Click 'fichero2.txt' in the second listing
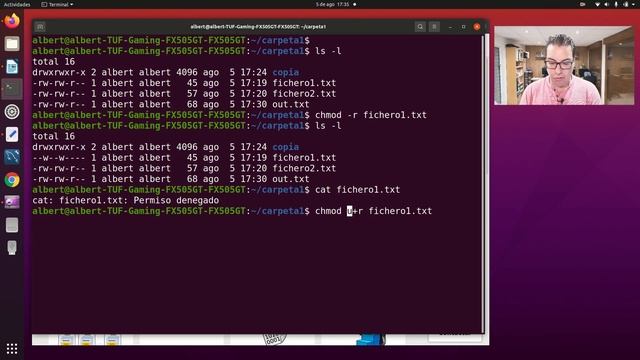The width and height of the screenshot is (640, 360). pyautogui.click(x=304, y=168)
